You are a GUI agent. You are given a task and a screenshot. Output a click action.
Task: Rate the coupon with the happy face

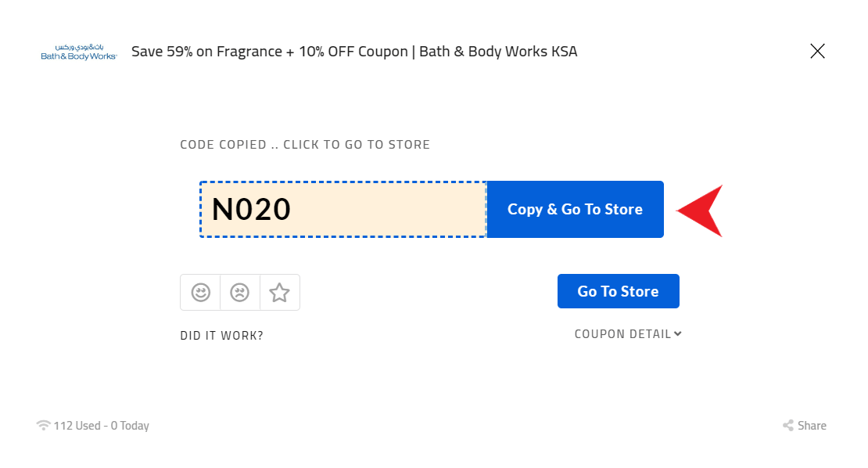coord(201,293)
